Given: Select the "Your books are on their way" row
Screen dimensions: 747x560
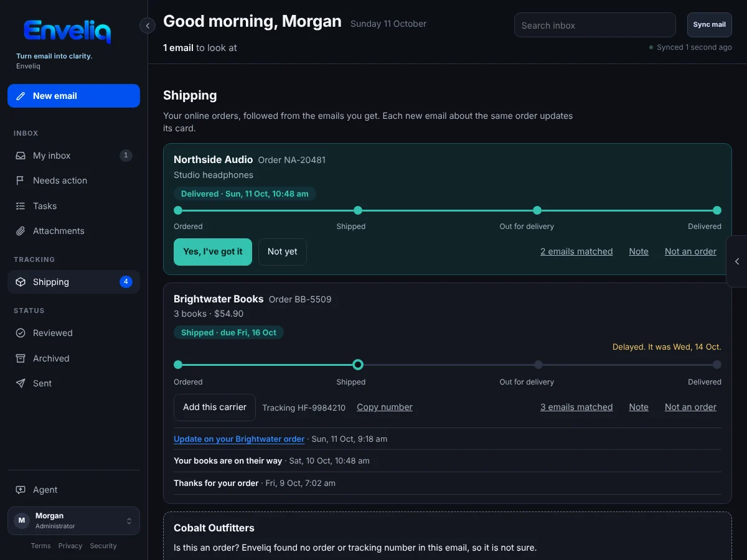Looking at the screenshot, I should (448, 461).
